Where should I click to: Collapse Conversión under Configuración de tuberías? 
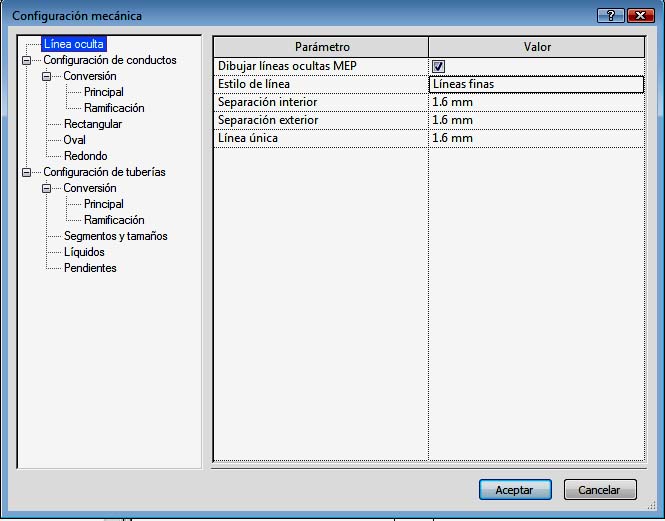(46, 188)
